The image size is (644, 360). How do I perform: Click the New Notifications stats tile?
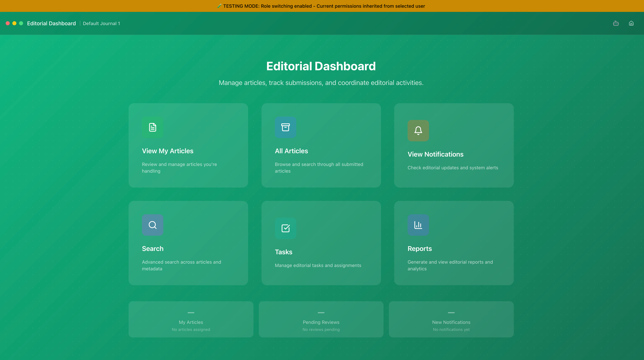[x=451, y=319]
